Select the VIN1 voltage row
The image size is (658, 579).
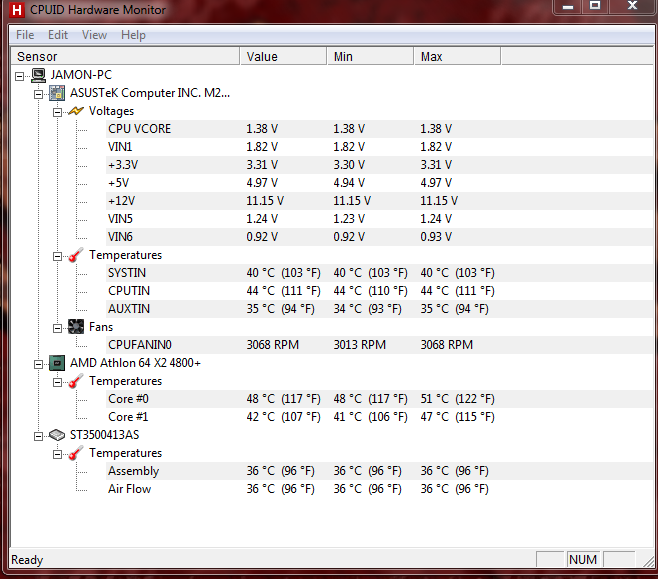(380, 147)
